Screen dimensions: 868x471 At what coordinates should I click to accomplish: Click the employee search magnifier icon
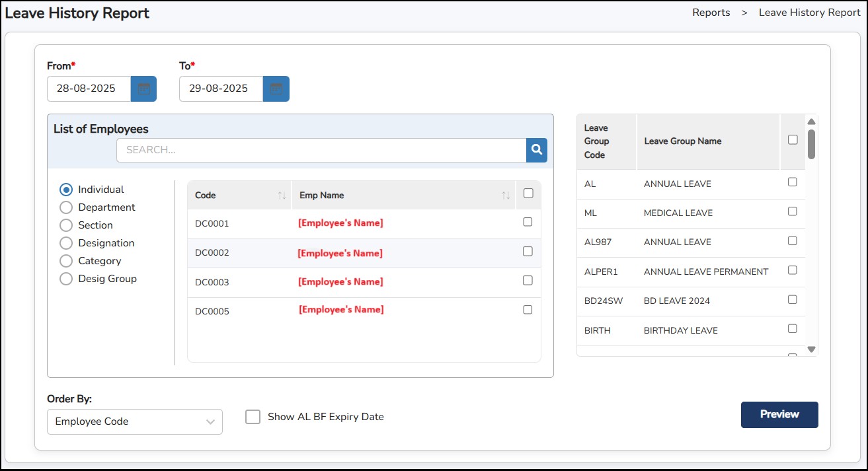tap(537, 150)
